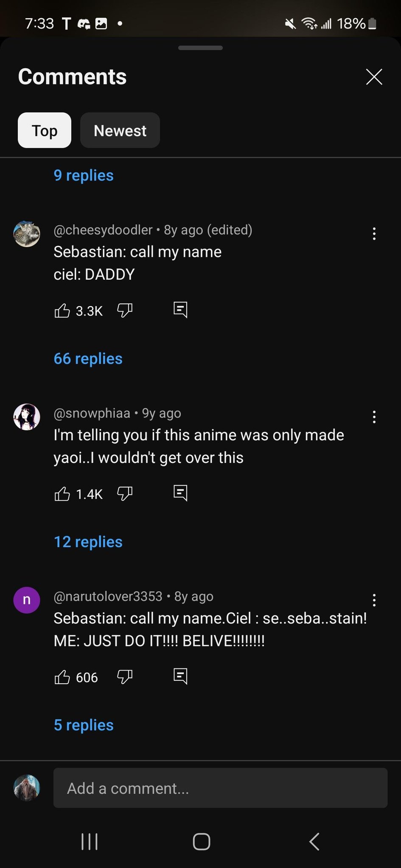Switch to the Newest comments tab
Image resolution: width=401 pixels, height=868 pixels.
coord(120,131)
